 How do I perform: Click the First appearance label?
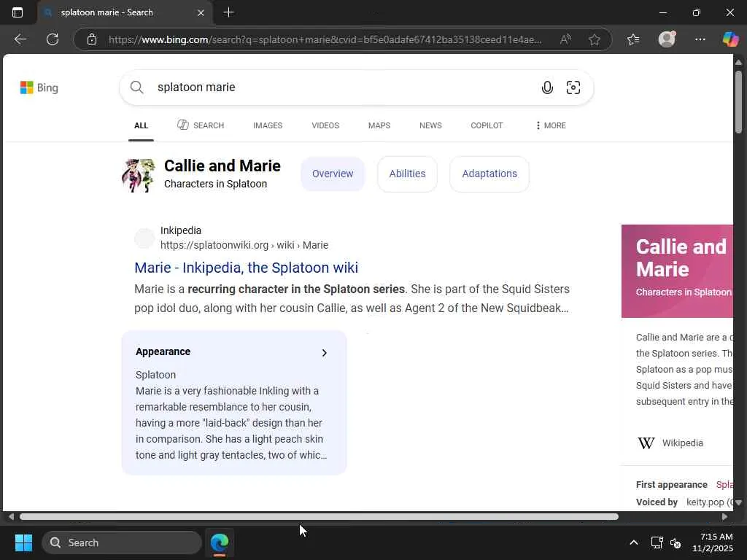tap(671, 485)
